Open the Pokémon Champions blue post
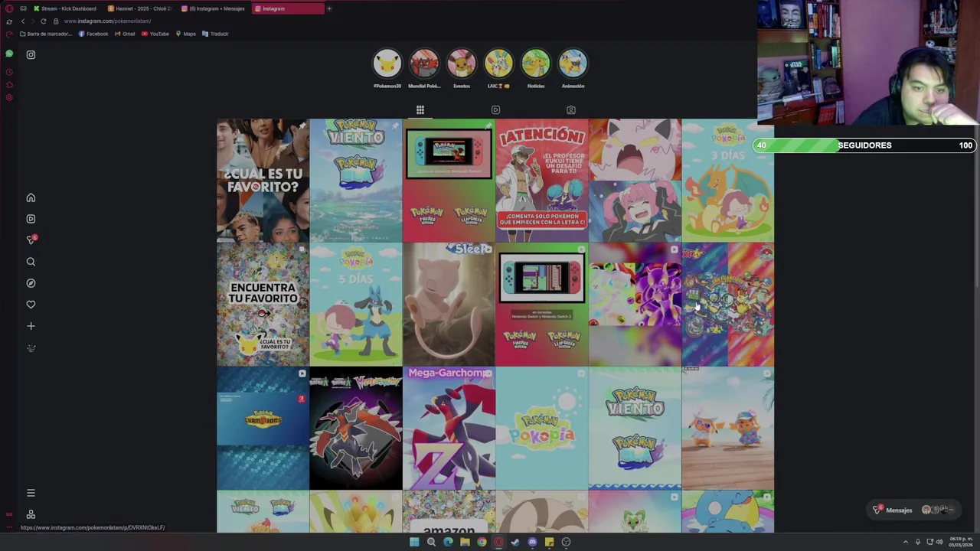This screenshot has height=551, width=980. coord(263,429)
